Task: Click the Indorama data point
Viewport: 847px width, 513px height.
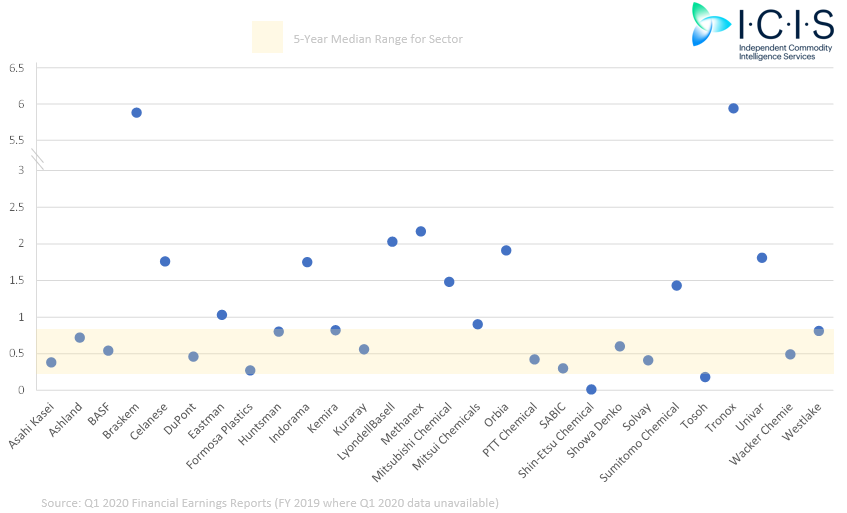Action: (307, 262)
